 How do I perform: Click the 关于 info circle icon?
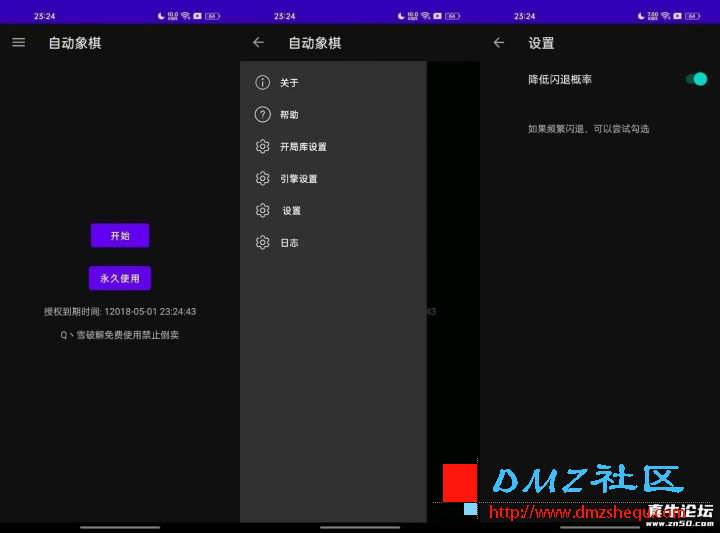(263, 83)
